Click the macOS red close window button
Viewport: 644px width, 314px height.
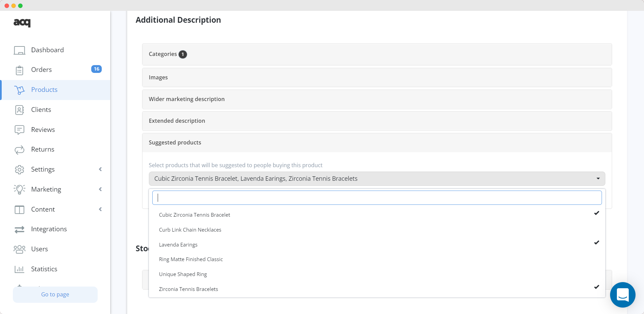pyautogui.click(x=7, y=6)
